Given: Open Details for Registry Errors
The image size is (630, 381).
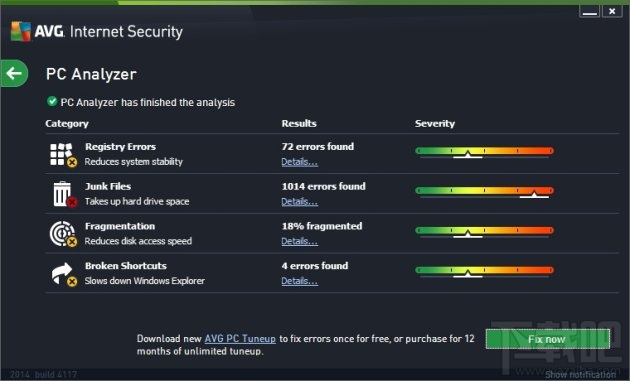Looking at the screenshot, I should point(299,162).
